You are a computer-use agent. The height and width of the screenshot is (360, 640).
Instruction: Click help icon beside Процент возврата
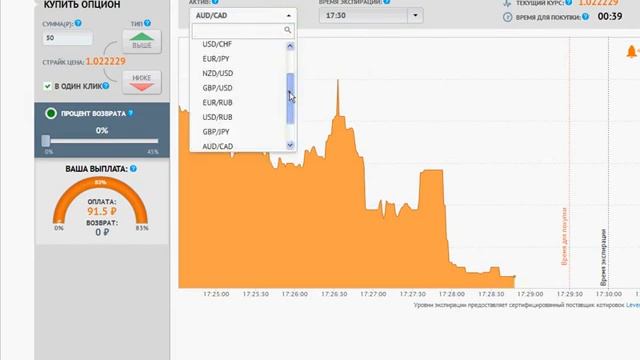click(131, 113)
